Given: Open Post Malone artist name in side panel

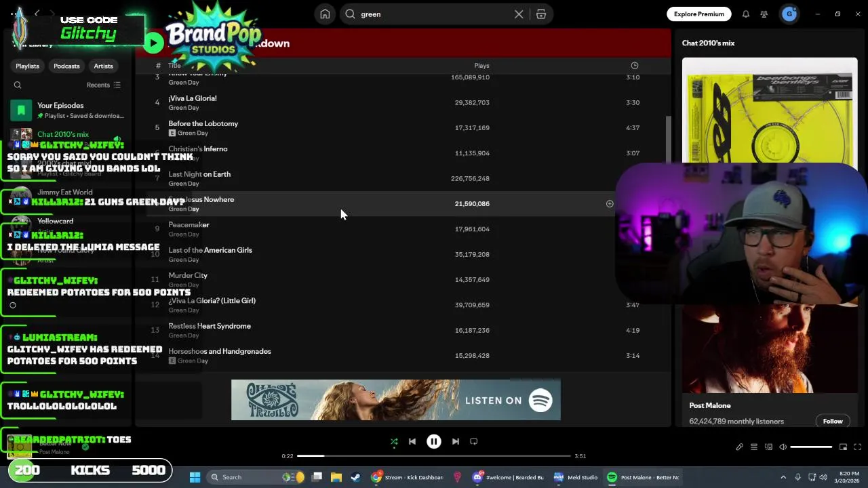Looking at the screenshot, I should click(709, 405).
